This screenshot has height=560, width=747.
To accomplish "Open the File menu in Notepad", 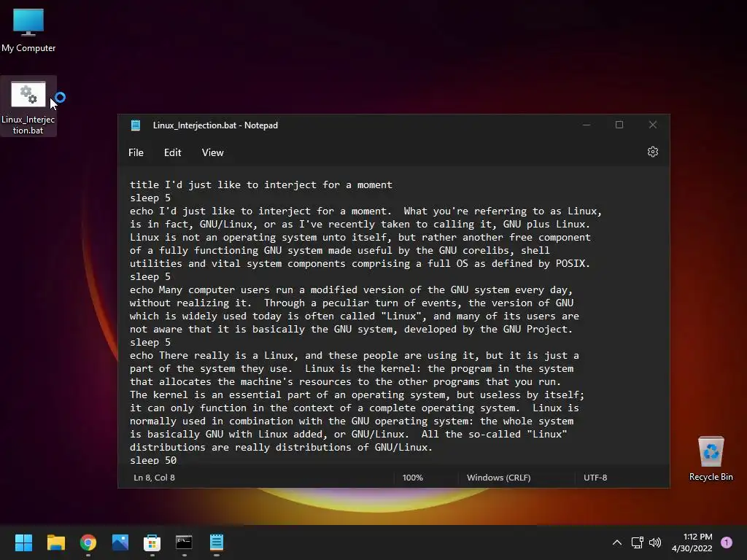I will [x=136, y=152].
